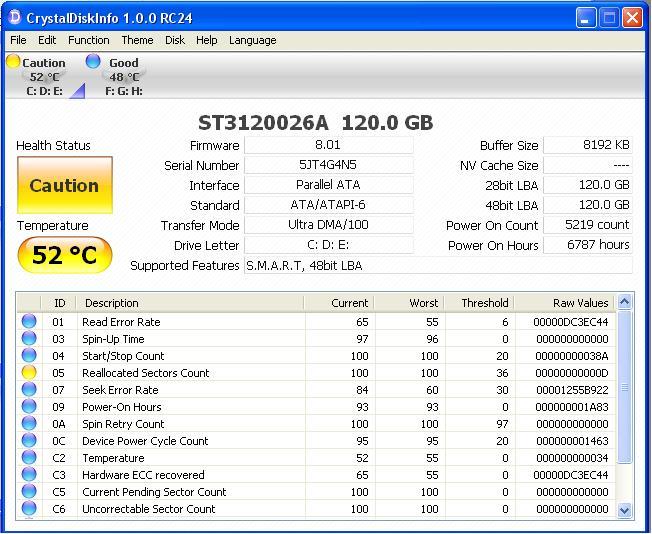Image resolution: width=652 pixels, height=534 pixels.
Task: Click the Current Pending Sector Count orb
Action: click(x=29, y=492)
